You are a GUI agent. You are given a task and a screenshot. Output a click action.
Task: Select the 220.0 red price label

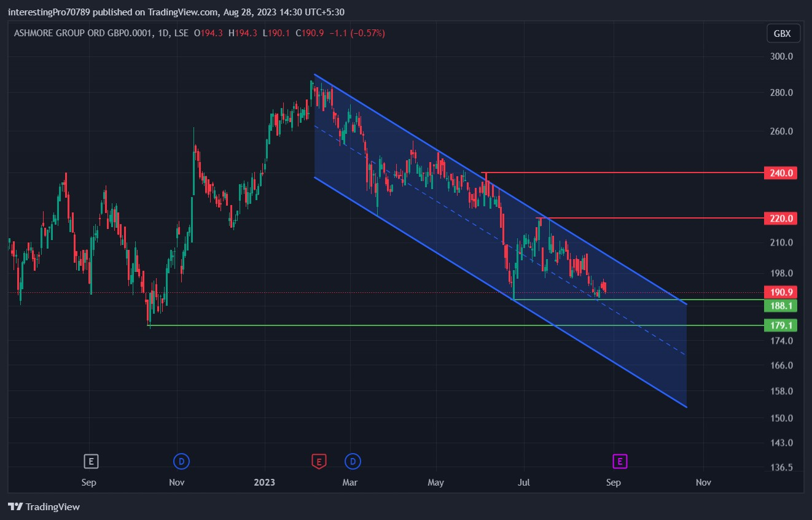[780, 218]
